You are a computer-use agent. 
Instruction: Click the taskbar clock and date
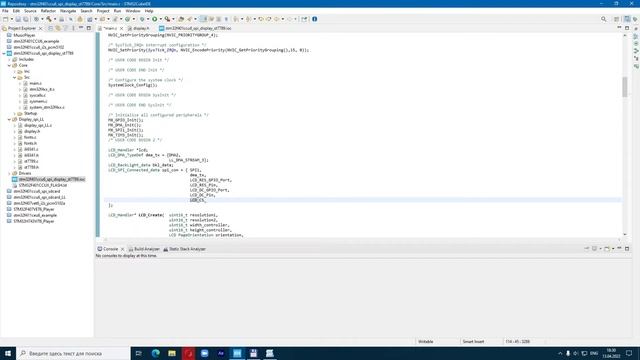pos(611,353)
